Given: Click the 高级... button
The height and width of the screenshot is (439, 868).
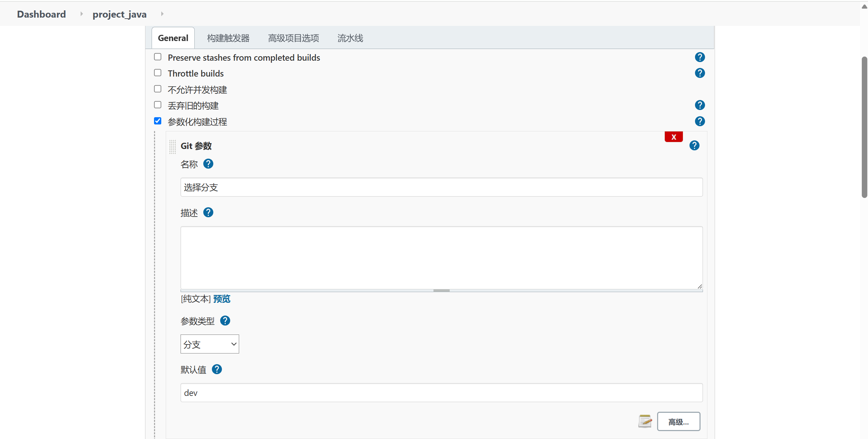Looking at the screenshot, I should [678, 421].
